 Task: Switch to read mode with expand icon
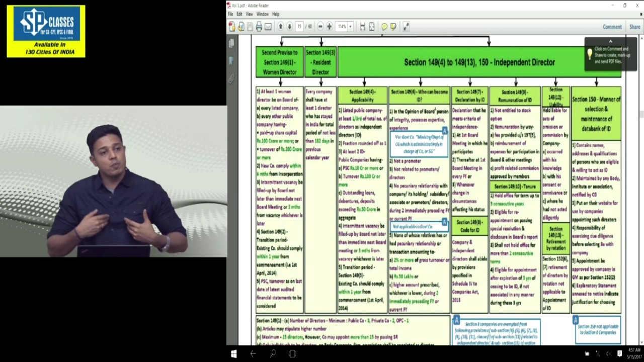tap(406, 27)
